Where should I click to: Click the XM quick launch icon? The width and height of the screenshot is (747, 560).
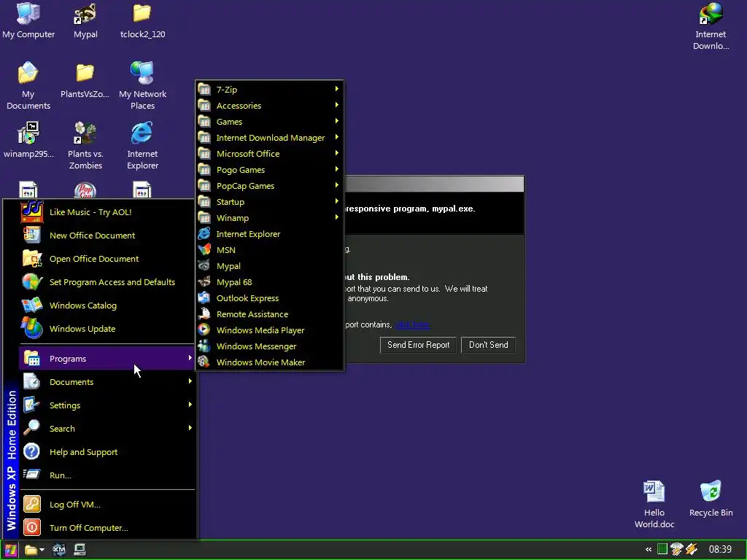(59, 550)
